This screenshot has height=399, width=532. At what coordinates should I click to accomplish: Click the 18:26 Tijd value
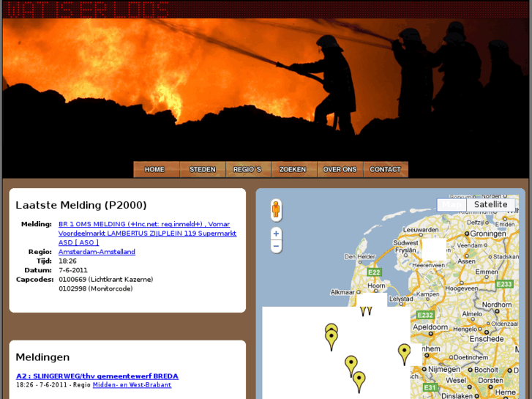point(67,261)
